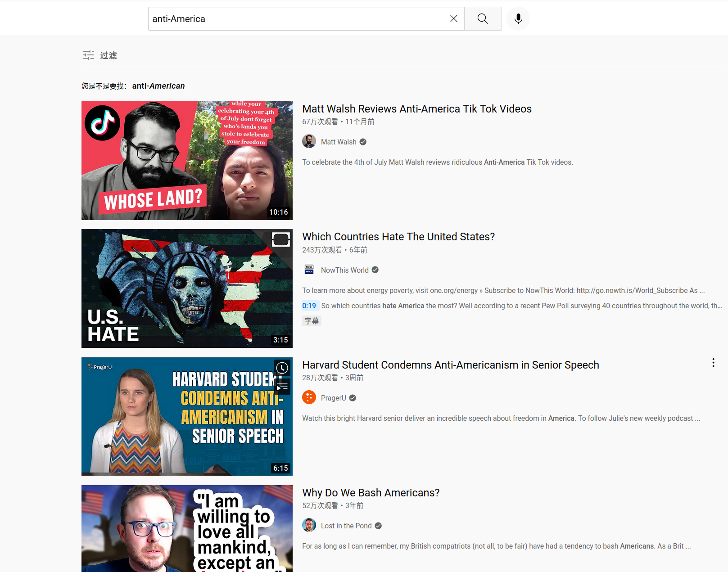Open the U.S. Hate video thumbnail
Screen dimensions: 728x572
(187, 288)
